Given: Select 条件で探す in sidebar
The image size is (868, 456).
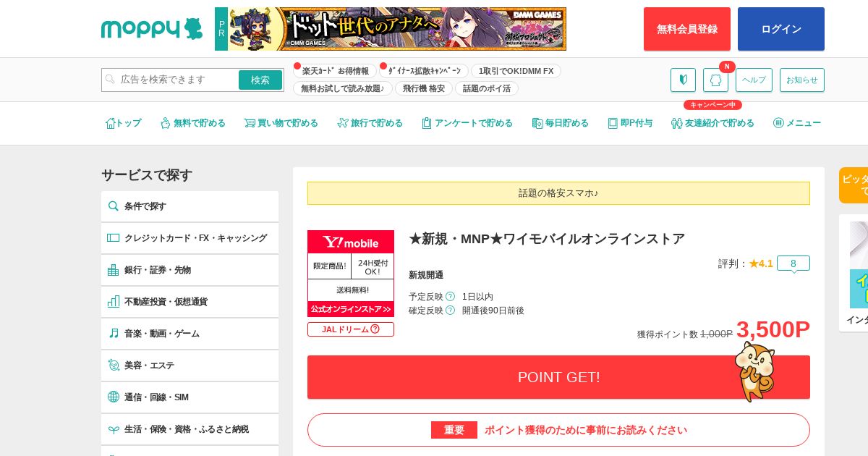Looking at the screenshot, I should pyautogui.click(x=190, y=206).
